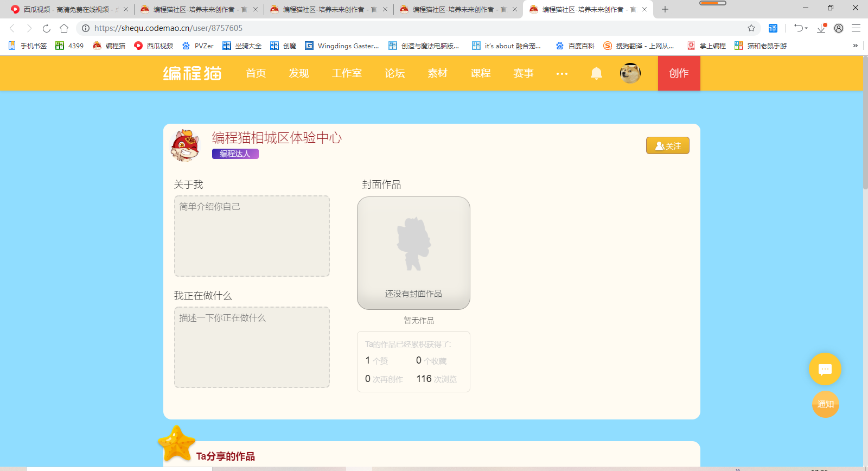Open the more options ellipsis in navigation
868x471 pixels.
point(562,73)
